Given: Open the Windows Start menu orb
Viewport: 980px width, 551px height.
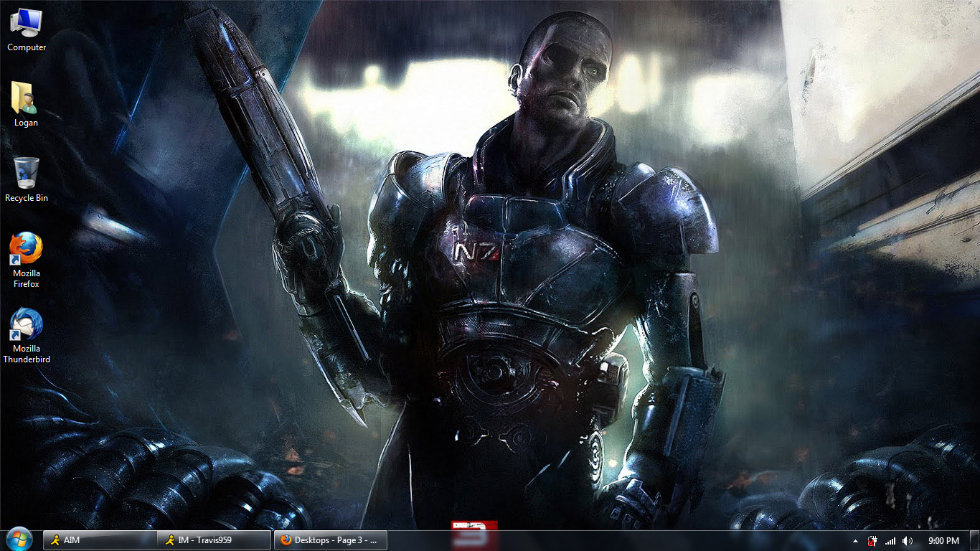Looking at the screenshot, I should (x=19, y=540).
